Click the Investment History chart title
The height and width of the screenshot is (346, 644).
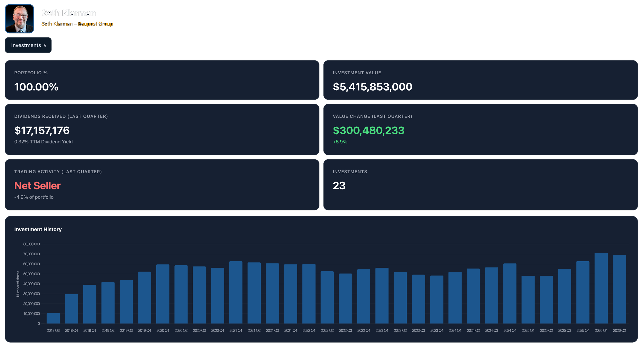tap(38, 229)
